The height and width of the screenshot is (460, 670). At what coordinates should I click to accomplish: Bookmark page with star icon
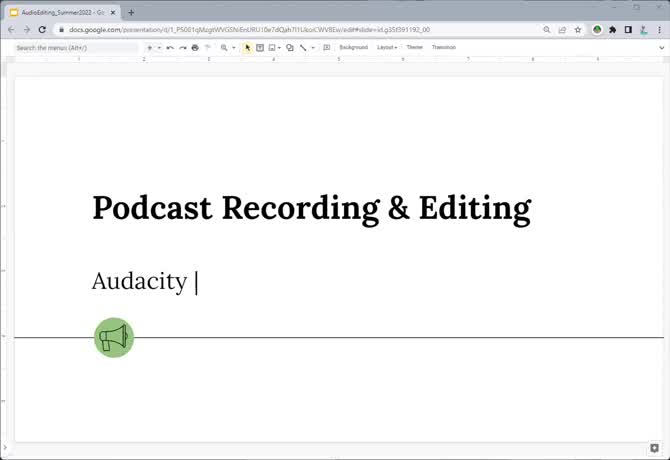pos(578,30)
